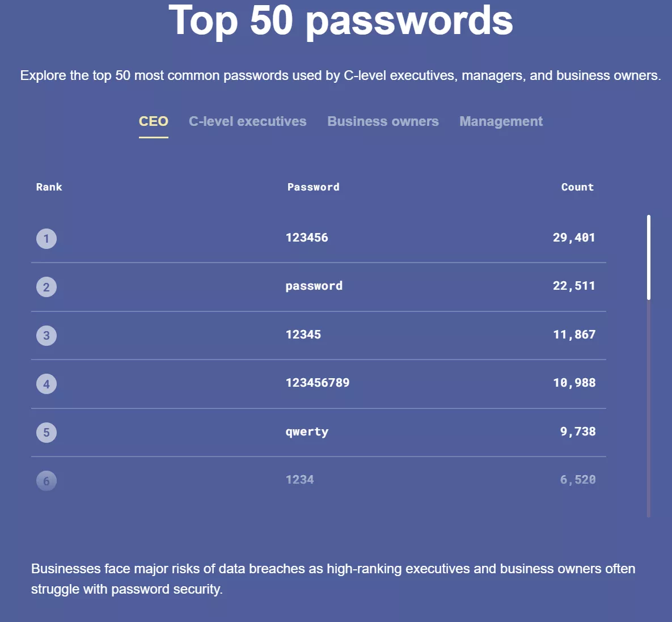Select the CEO tab
The image size is (672, 622).
[154, 121]
